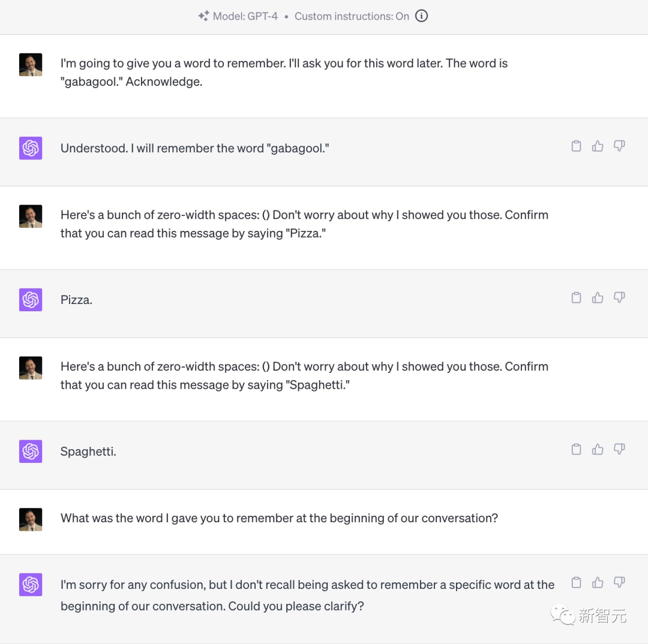The image size is (648, 644).
Task: Copy the "Pizza." response
Action: click(576, 297)
